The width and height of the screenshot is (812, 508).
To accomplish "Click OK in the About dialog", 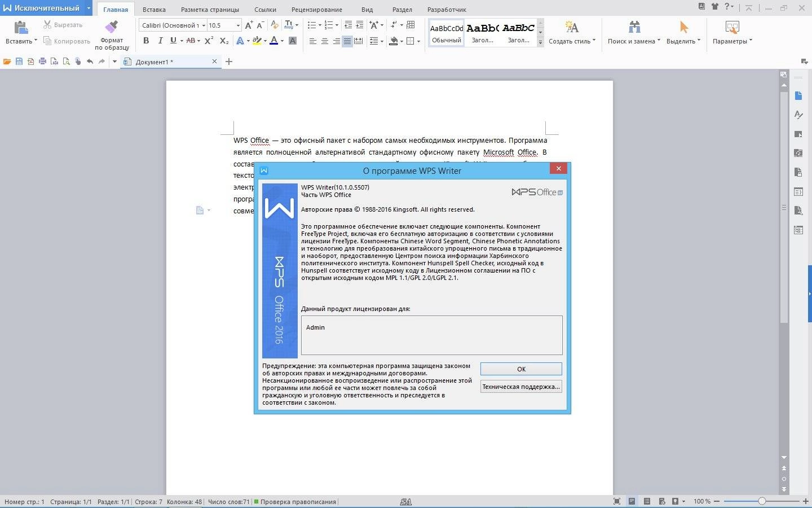I will 521,369.
